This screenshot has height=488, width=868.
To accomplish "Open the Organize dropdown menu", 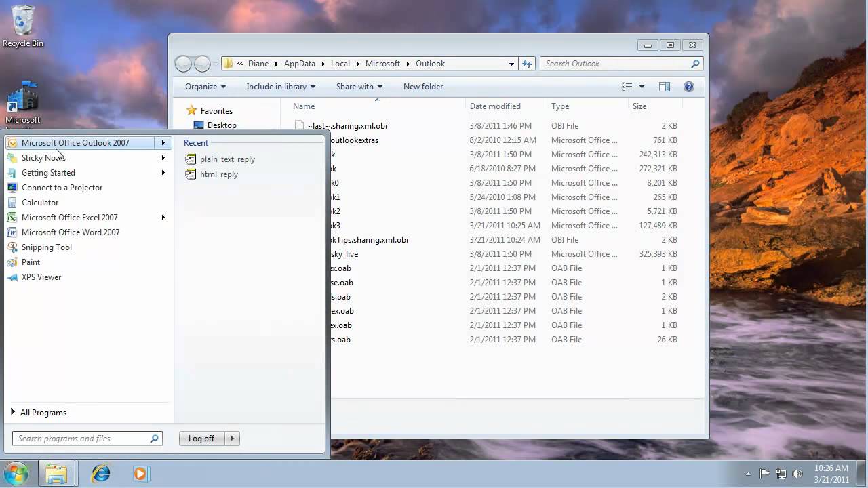I will tap(205, 87).
